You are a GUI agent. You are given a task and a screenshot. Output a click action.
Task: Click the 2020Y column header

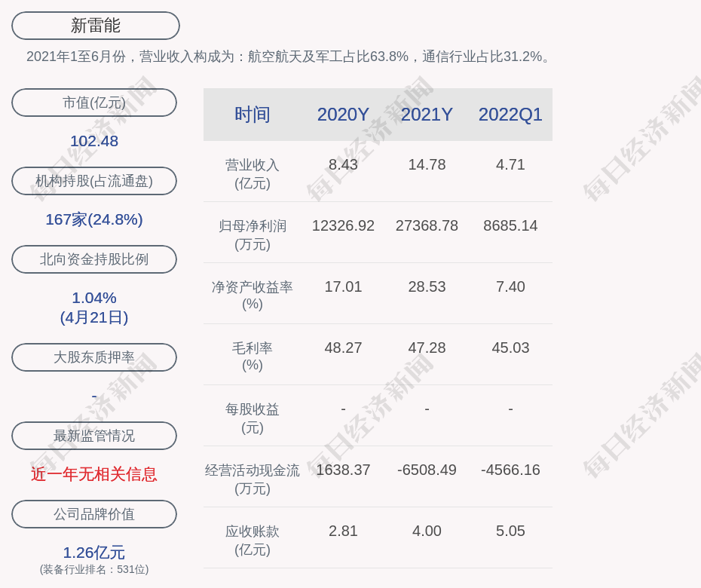click(343, 115)
